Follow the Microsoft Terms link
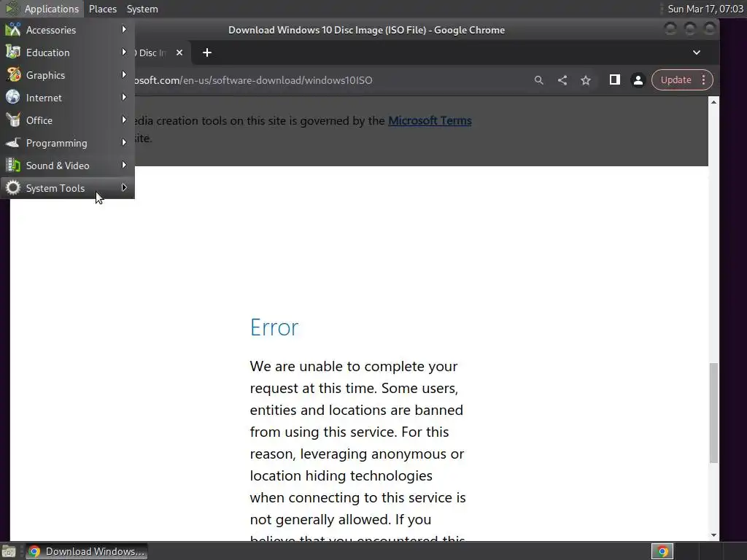This screenshot has height=560, width=747. click(x=430, y=120)
